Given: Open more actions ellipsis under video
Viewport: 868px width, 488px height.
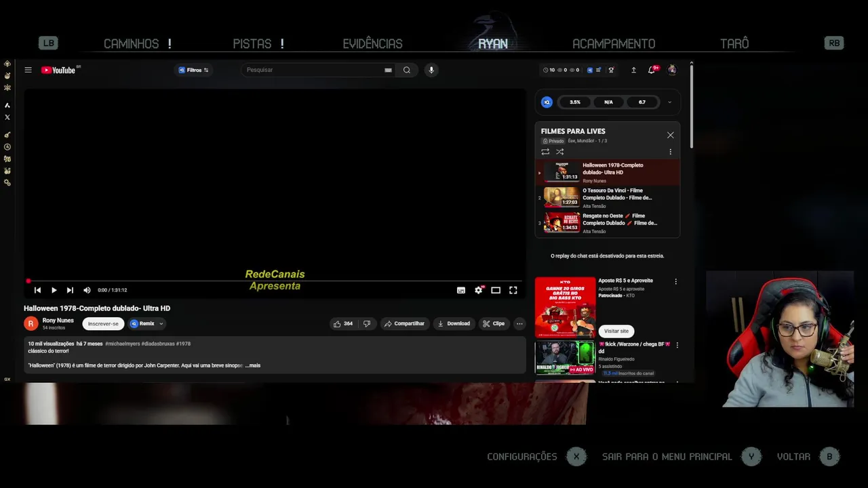Looking at the screenshot, I should [x=519, y=324].
